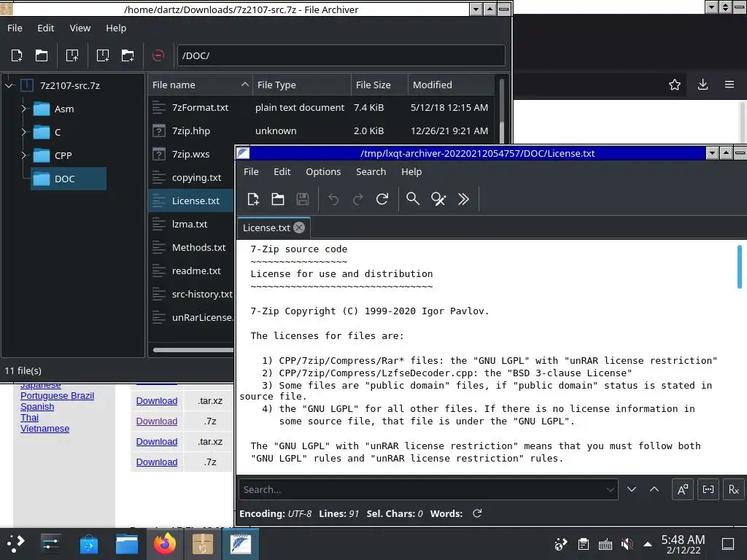Click Spanish link in browser page
Image resolution: width=747 pixels, height=560 pixels.
pyautogui.click(x=37, y=407)
